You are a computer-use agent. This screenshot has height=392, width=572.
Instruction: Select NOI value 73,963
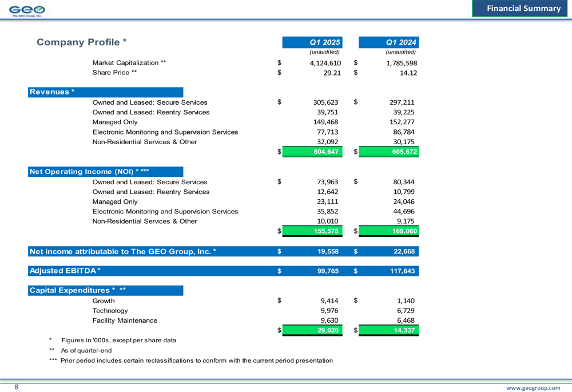[327, 182]
